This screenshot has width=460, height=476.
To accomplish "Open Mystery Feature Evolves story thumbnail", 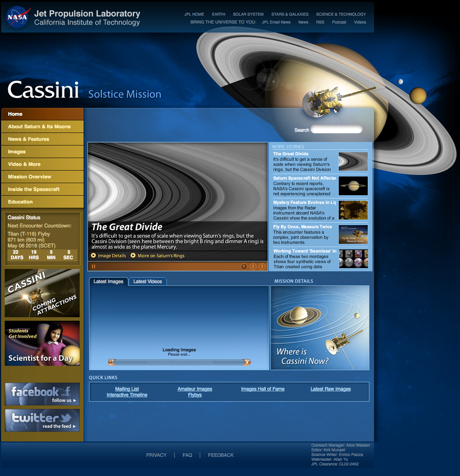I will point(353,210).
